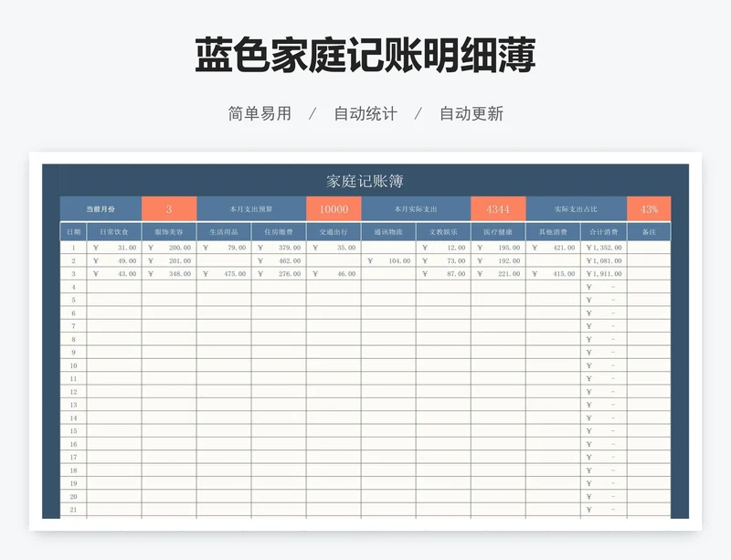Select the ¥1,081.00 total cell
731x560 pixels.
coord(604,260)
